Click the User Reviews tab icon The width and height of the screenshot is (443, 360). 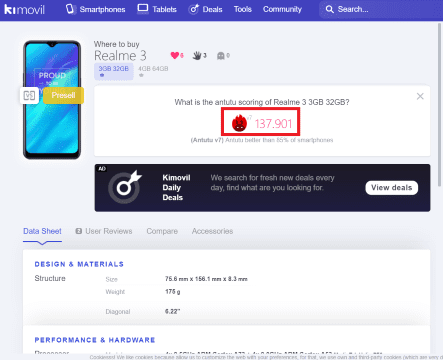79,231
